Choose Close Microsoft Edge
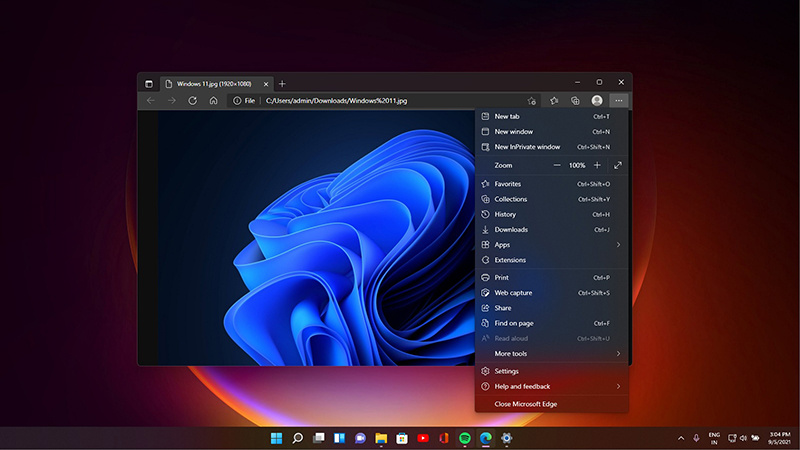The height and width of the screenshot is (450, 800). point(552,404)
